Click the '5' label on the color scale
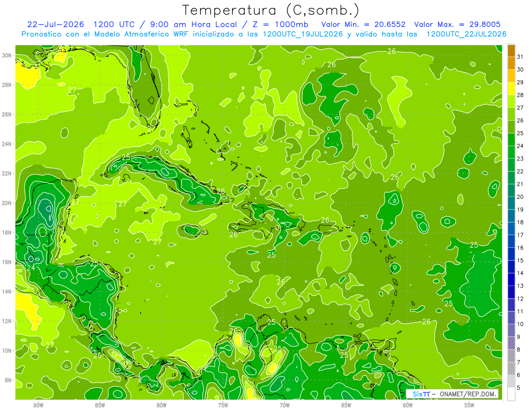532x411 pixels. pyautogui.click(x=519, y=388)
